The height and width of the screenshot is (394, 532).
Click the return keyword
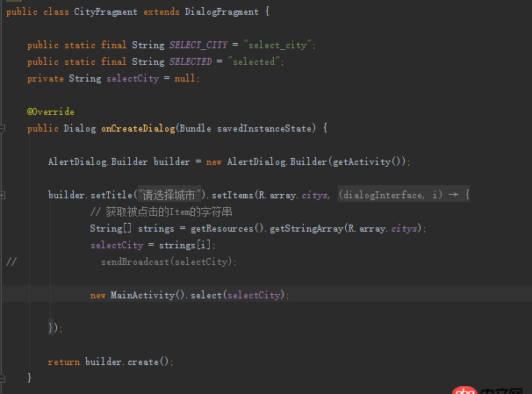[x=64, y=362]
